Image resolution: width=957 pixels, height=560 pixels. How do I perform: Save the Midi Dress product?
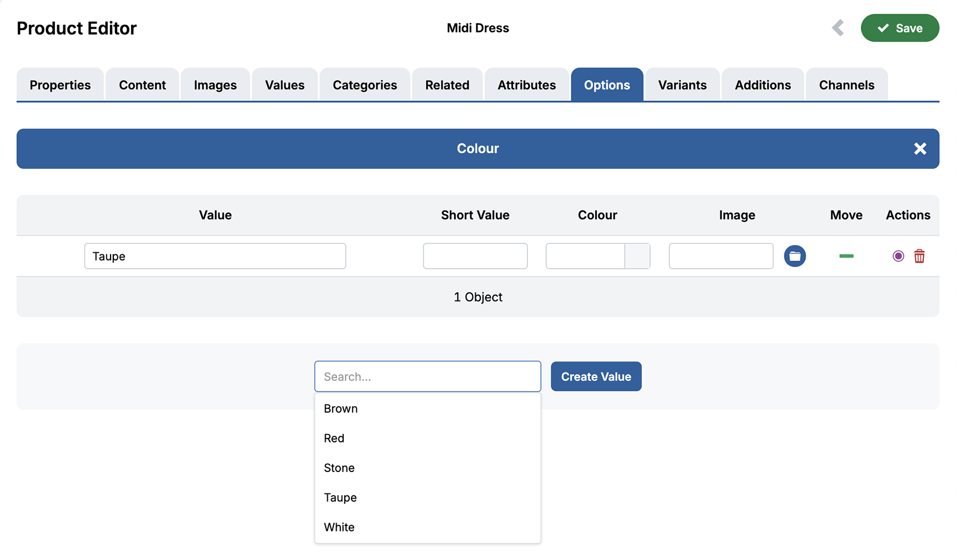coord(900,27)
